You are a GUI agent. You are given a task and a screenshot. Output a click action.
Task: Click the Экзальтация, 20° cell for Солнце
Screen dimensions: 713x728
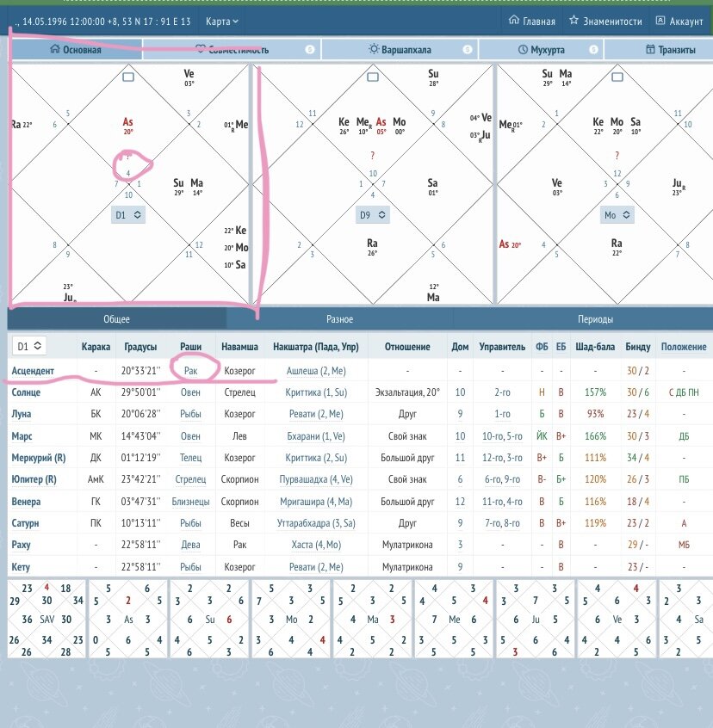pyautogui.click(x=407, y=392)
